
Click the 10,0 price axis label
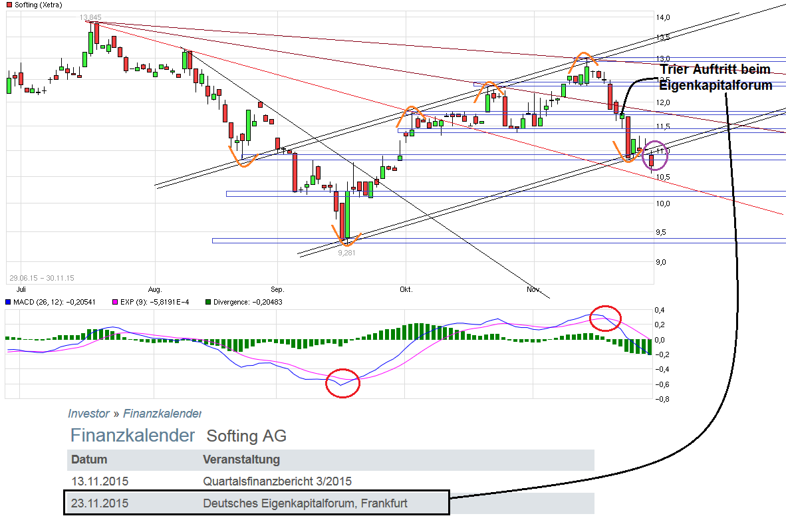(x=663, y=203)
